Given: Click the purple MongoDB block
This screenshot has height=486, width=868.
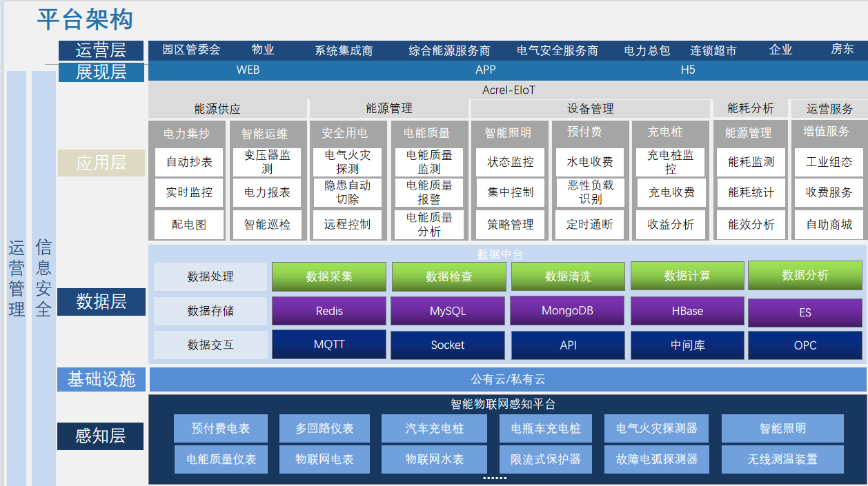Looking at the screenshot, I should 567,310.
